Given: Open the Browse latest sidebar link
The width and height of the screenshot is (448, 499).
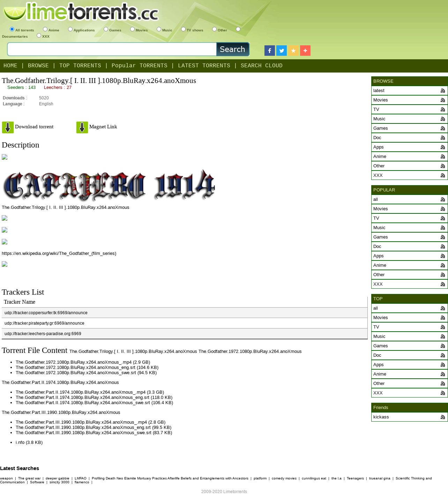Looking at the screenshot, I should click(379, 91).
